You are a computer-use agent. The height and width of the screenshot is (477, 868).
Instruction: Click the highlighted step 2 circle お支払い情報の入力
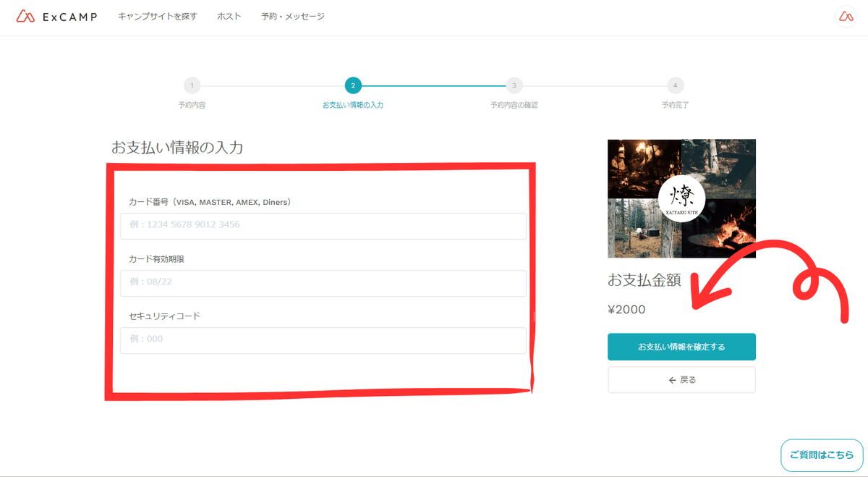point(352,85)
